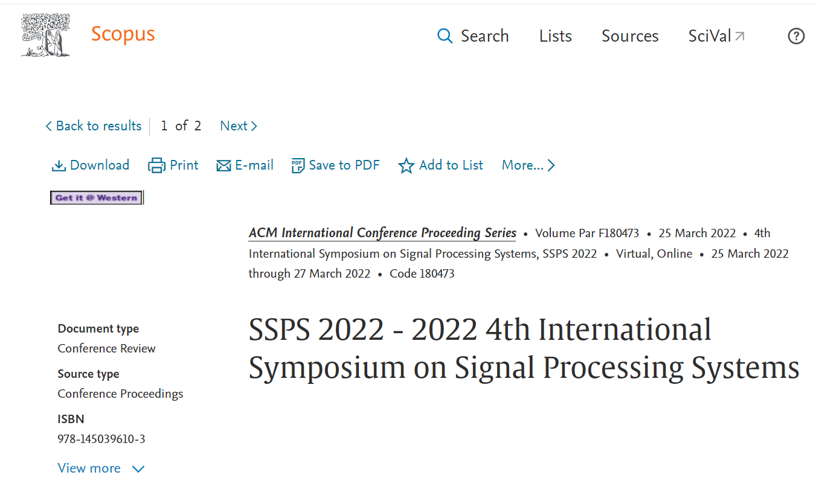Expand the More... options menu
Screen dimensions: 816x504
[x=528, y=165]
